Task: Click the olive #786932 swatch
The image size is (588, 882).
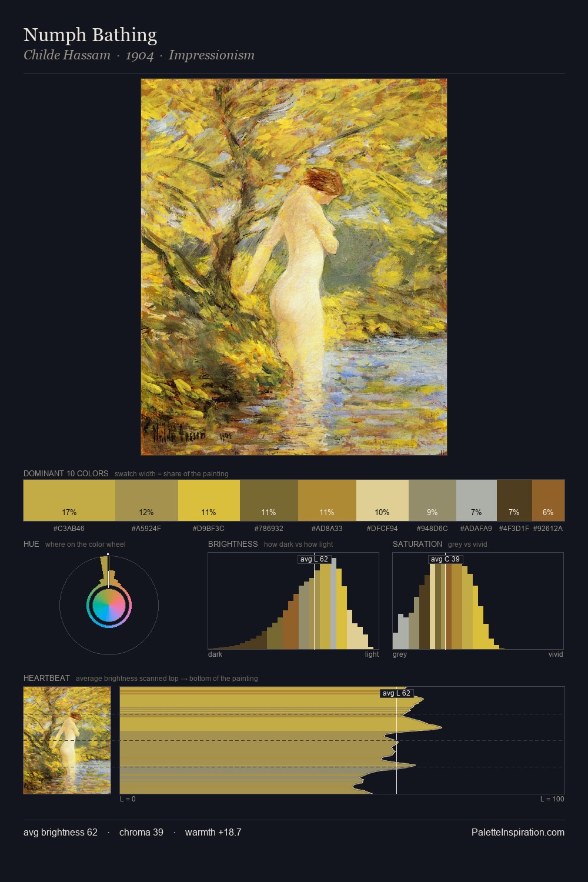Action: tap(269, 500)
